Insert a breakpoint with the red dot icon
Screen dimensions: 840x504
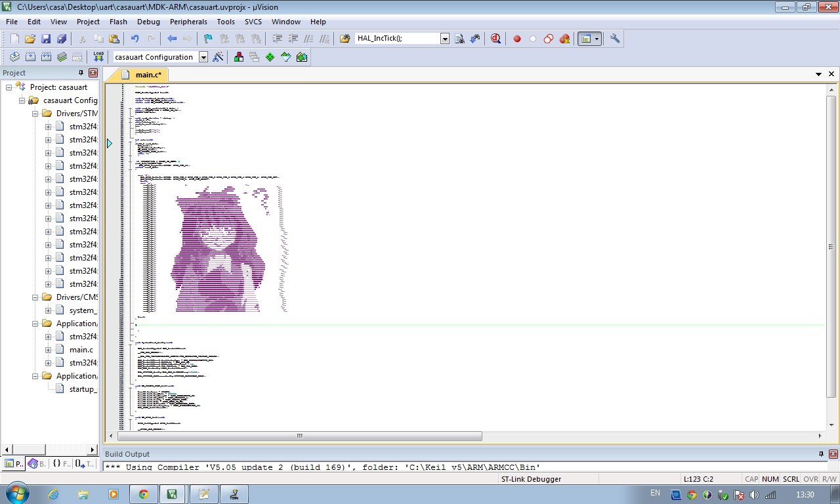[x=517, y=39]
